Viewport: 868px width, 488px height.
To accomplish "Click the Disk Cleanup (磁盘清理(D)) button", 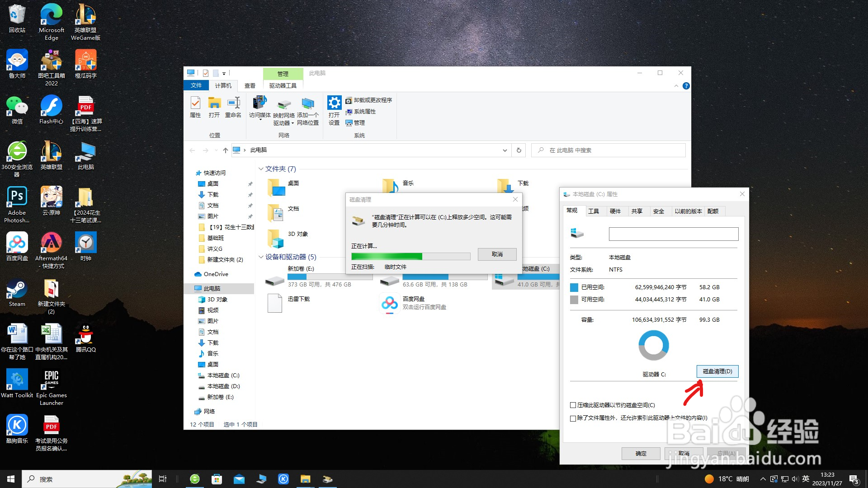I will 717,371.
